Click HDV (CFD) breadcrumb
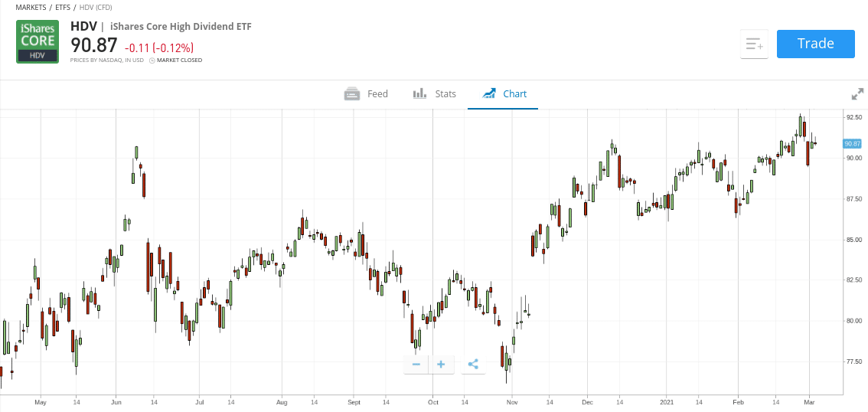 point(95,7)
